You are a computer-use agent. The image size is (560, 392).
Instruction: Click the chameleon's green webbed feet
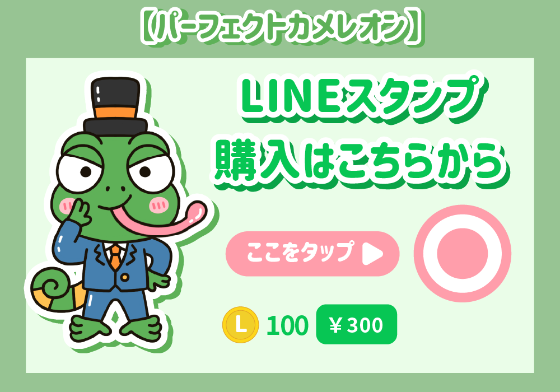click(115, 329)
